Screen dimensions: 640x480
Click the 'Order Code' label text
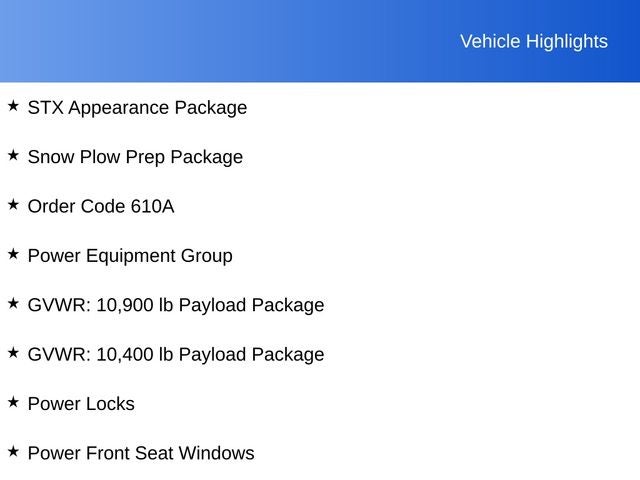[76, 206]
